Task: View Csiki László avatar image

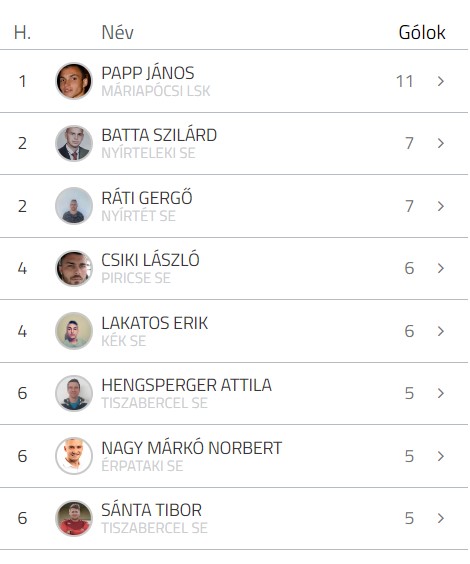Action: tap(74, 268)
